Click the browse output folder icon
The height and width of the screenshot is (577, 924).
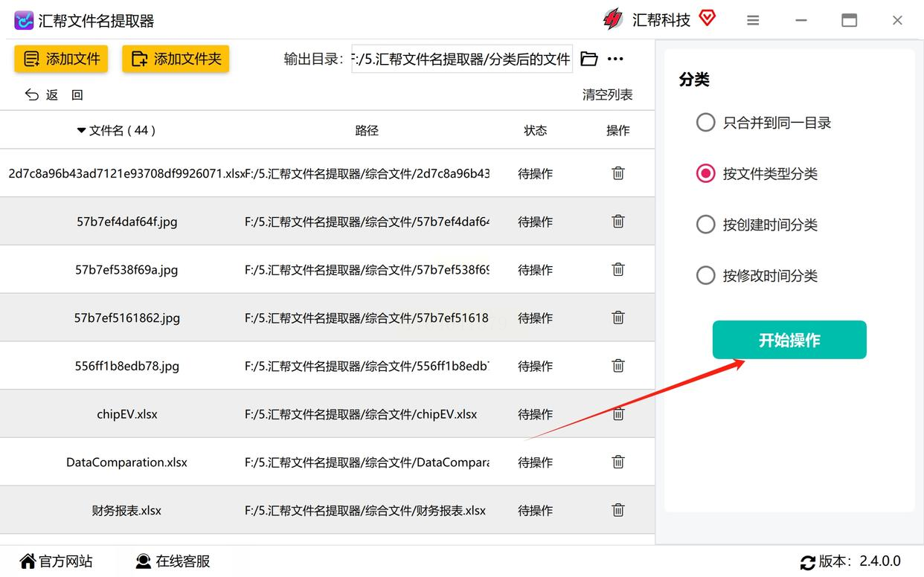pos(589,59)
